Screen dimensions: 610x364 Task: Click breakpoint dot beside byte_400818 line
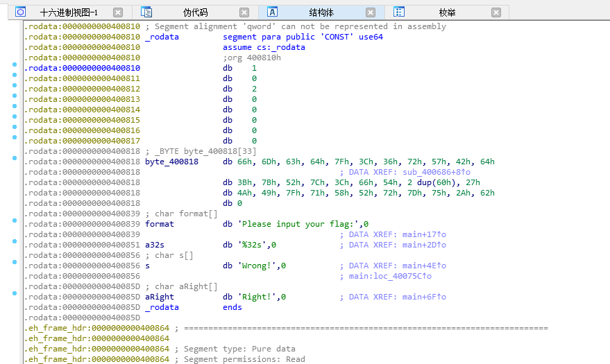(x=15, y=158)
